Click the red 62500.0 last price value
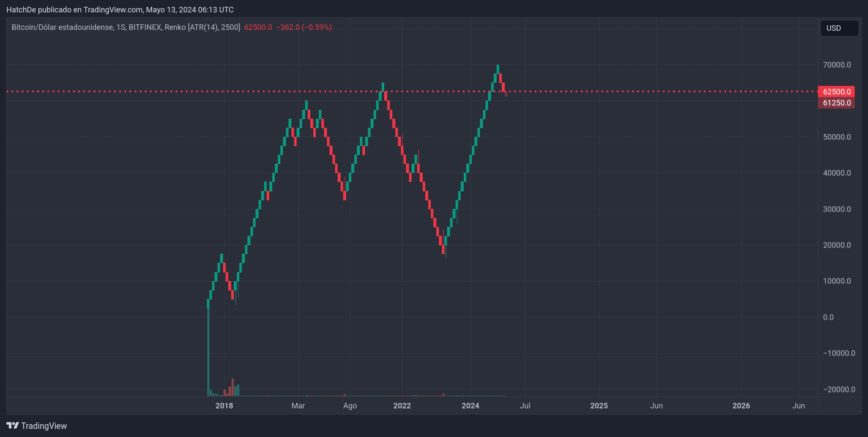The image size is (868, 437). pyautogui.click(x=258, y=27)
